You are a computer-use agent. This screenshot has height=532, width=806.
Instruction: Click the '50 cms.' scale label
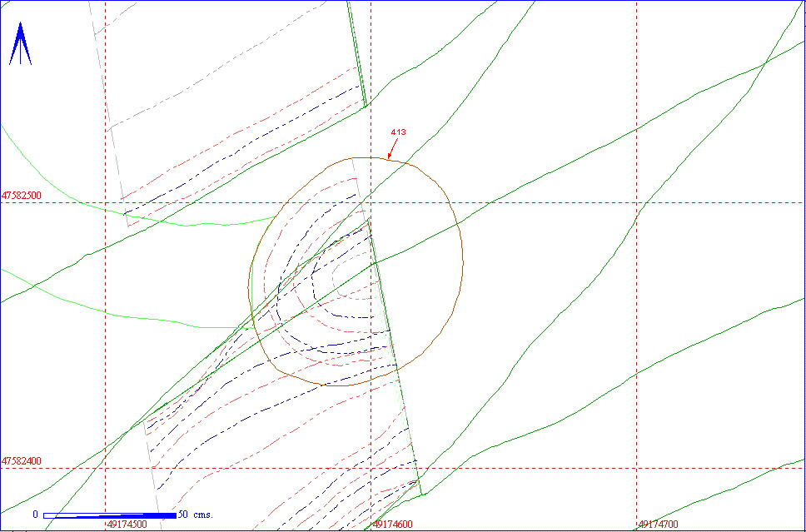[195, 515]
